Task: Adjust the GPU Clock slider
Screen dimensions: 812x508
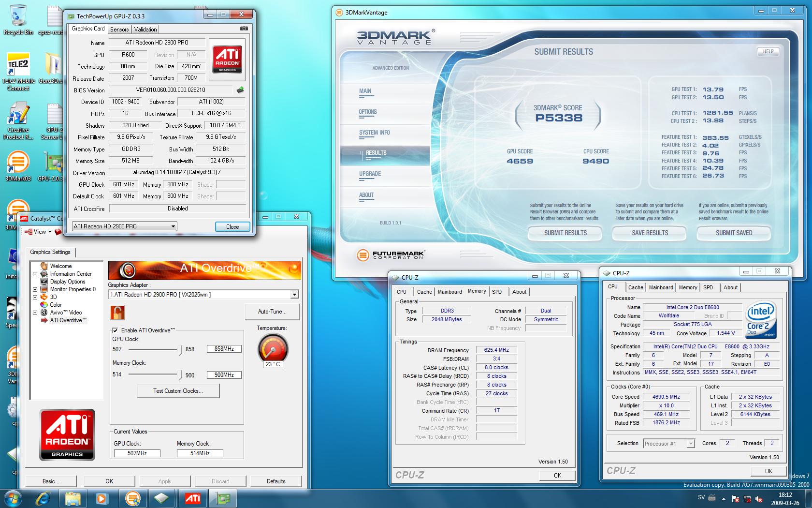Action: [180, 349]
